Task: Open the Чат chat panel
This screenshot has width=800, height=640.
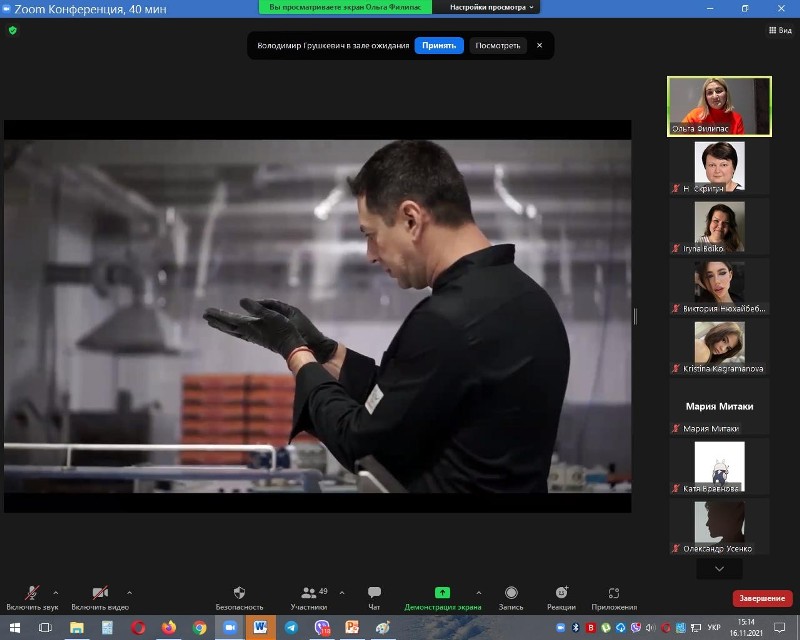Action: (374, 593)
